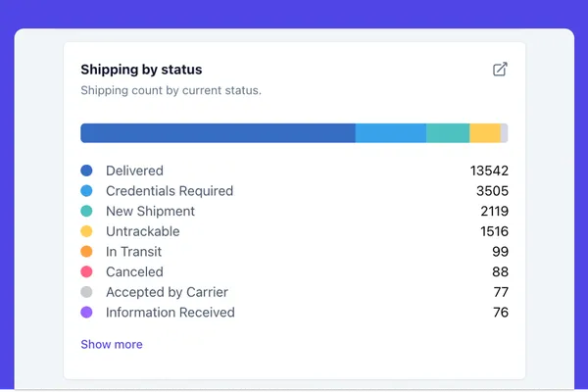588x392 pixels.
Task: Click the In Transit orange legend dot
Action: pos(86,252)
